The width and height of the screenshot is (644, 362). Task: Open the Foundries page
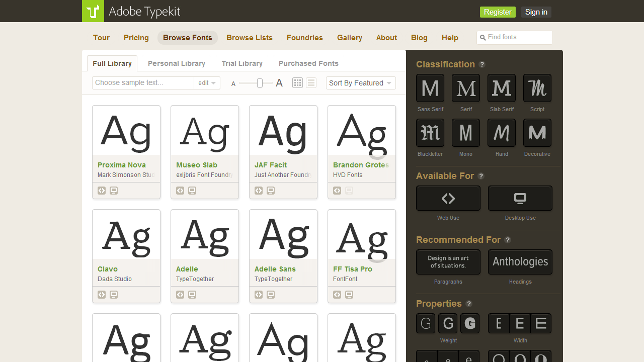(x=305, y=38)
